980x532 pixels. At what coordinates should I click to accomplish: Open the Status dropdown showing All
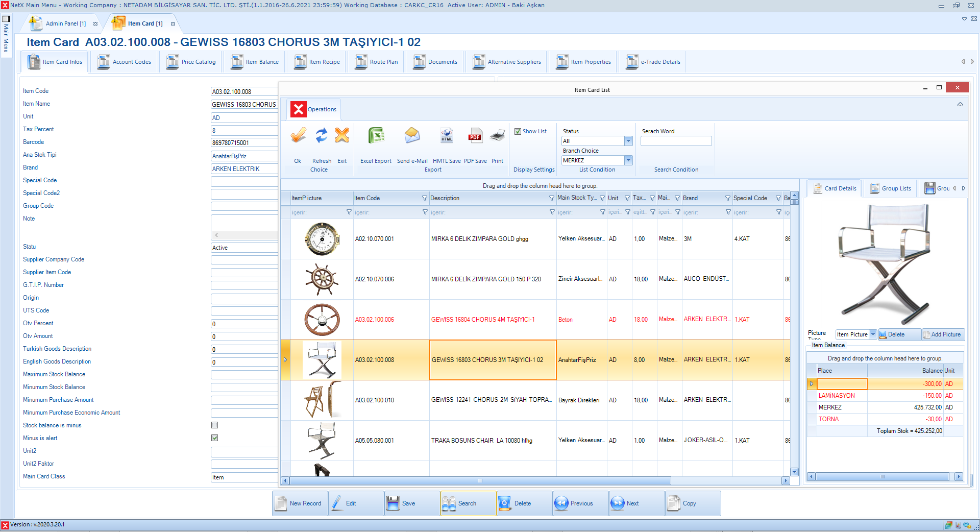point(628,141)
